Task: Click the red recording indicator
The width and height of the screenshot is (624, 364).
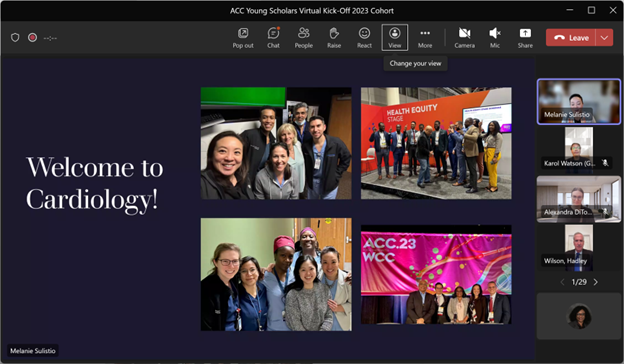Action: [33, 38]
